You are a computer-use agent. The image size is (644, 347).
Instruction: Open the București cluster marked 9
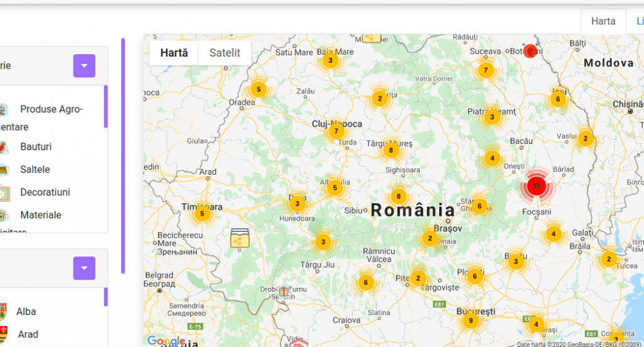click(470, 321)
